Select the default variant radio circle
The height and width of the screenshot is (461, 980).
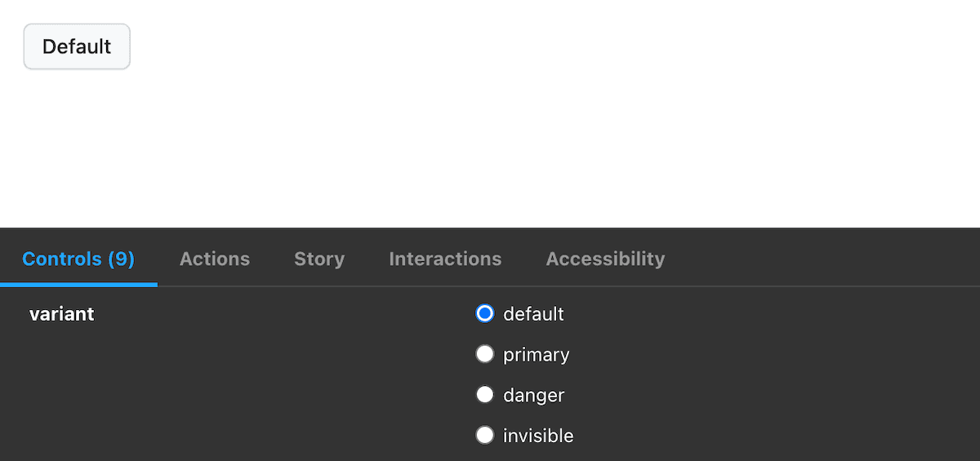pyautogui.click(x=485, y=313)
